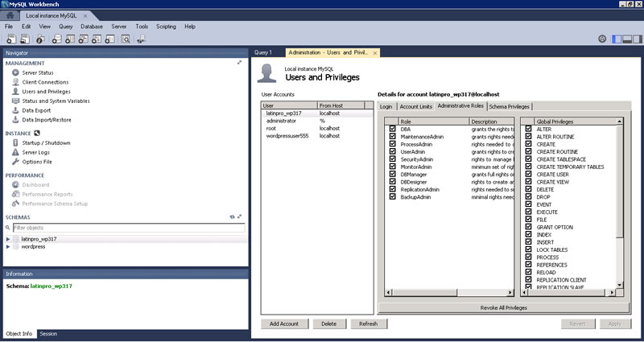Refresh the schemas list icon
The width and height of the screenshot is (644, 342).
pos(232,216)
